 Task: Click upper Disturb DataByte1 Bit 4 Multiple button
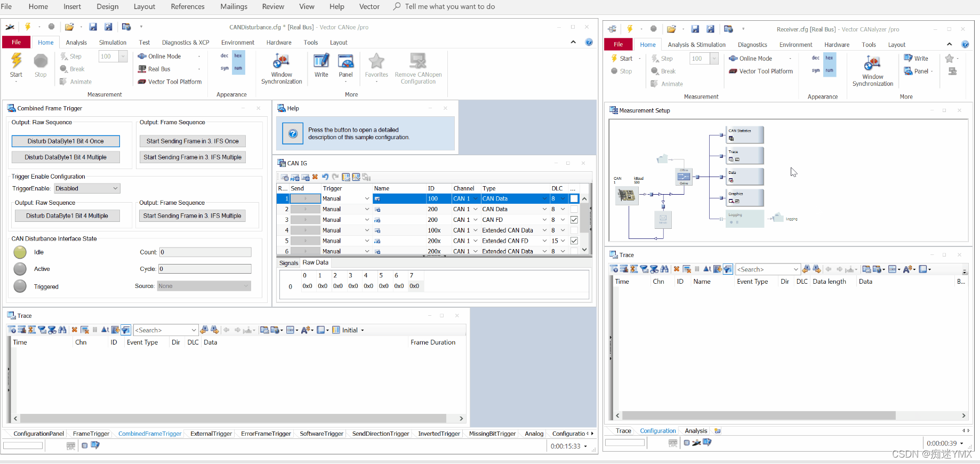(x=66, y=157)
